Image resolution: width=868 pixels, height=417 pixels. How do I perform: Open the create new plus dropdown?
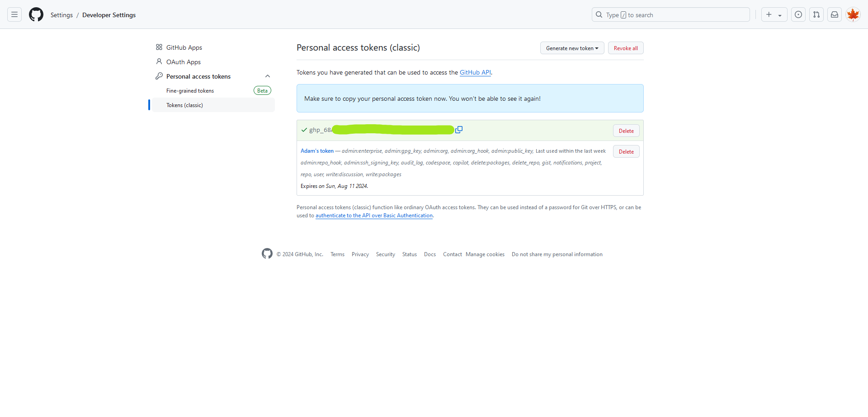[x=774, y=15]
